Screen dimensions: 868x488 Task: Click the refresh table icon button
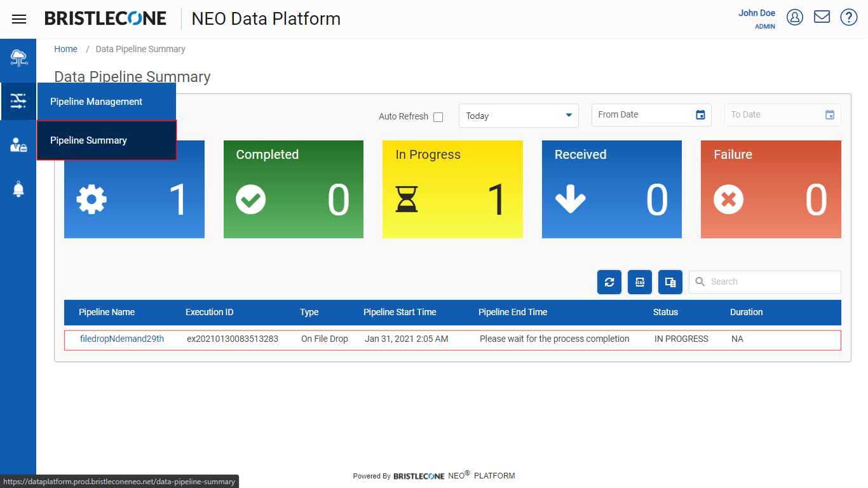(609, 282)
